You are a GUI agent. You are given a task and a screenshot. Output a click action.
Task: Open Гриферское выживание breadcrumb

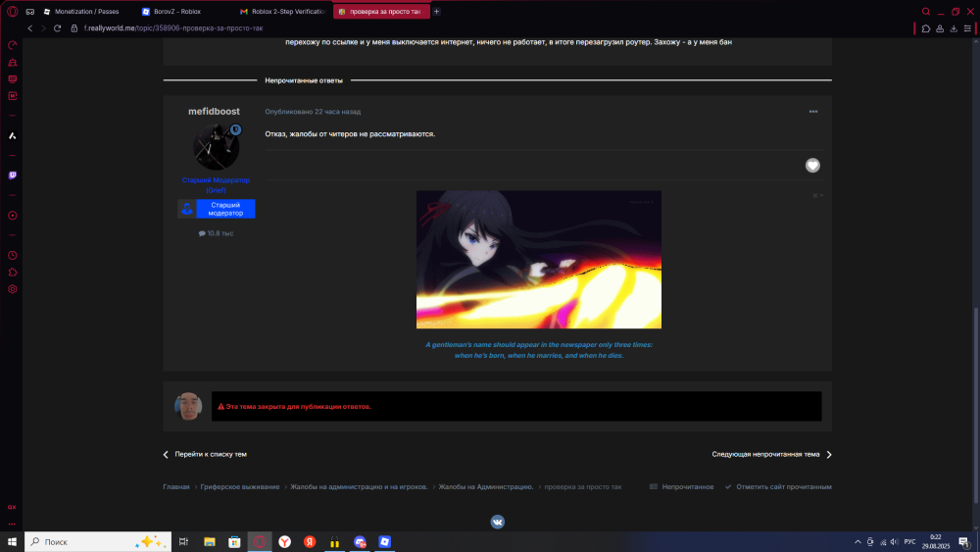pos(240,487)
